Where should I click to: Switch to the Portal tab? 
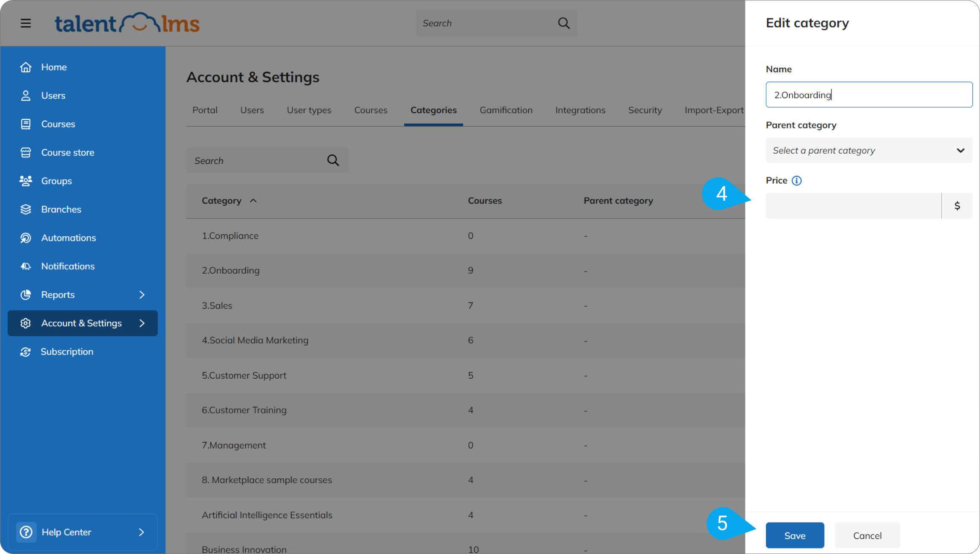tap(205, 110)
